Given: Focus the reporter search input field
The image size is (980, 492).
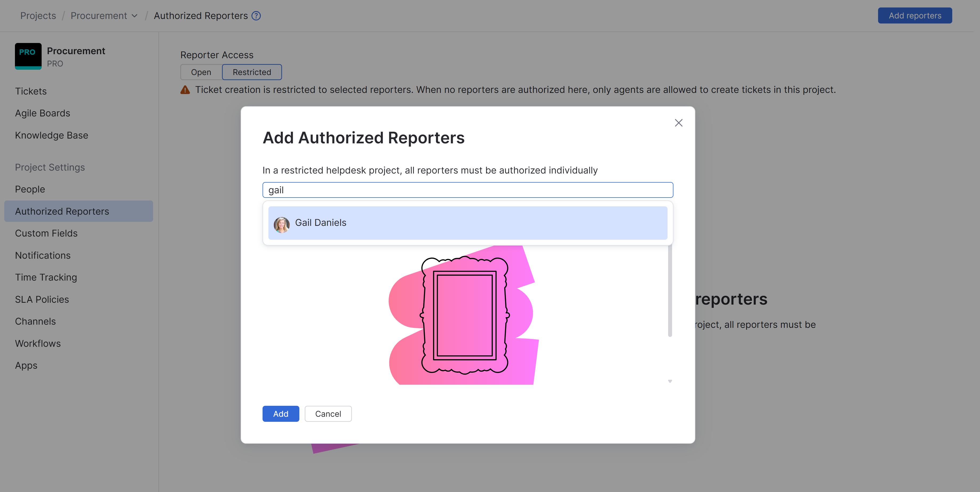Looking at the screenshot, I should [x=467, y=190].
